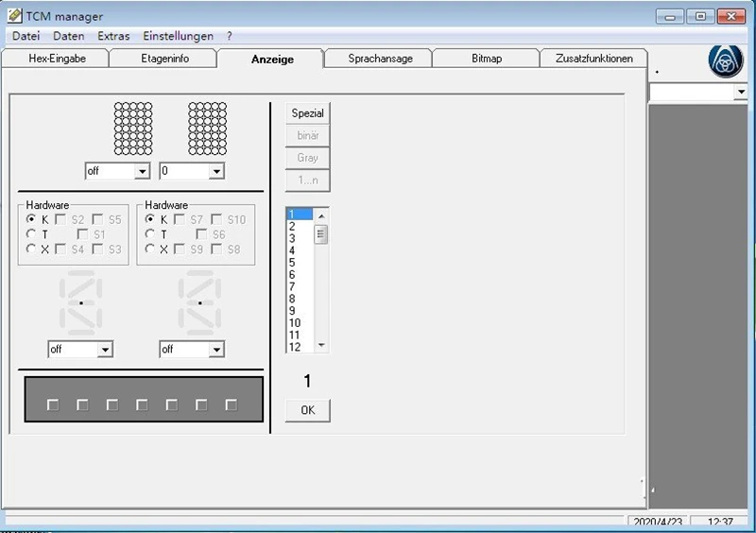Click the 12:37 time in status bar

click(720, 522)
